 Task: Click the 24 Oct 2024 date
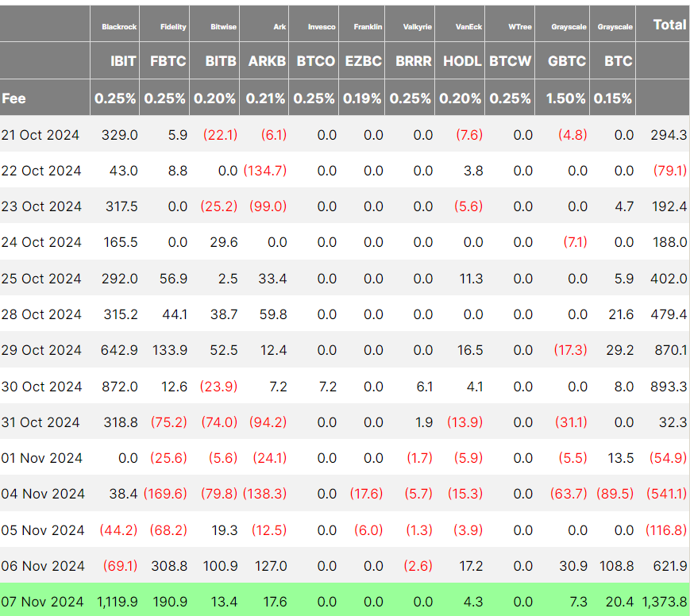(41, 242)
